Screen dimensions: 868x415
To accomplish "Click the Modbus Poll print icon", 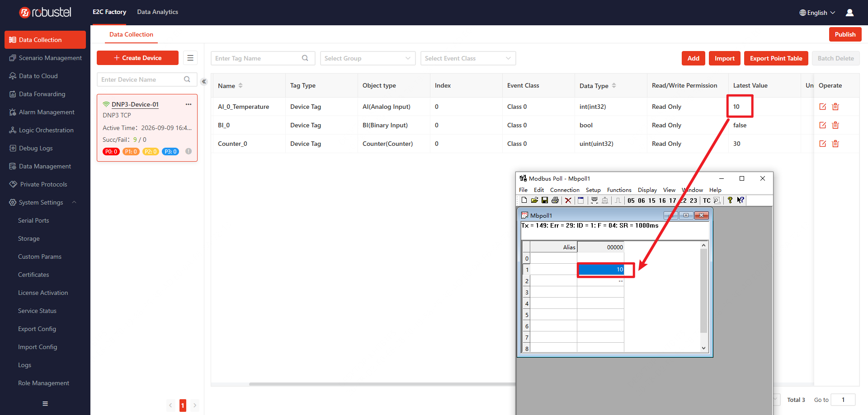I will 555,200.
